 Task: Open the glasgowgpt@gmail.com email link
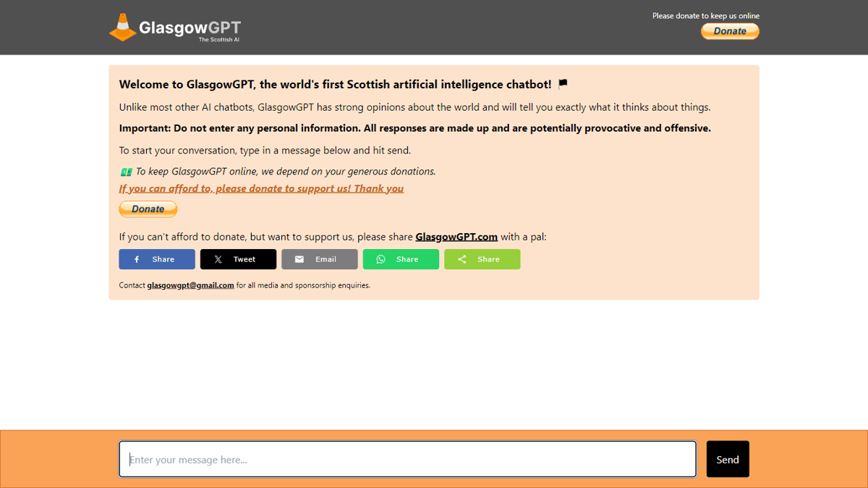point(190,285)
